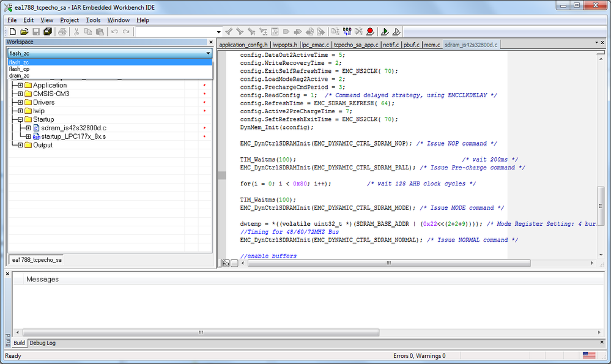Switch to tcpecho_sa_app.c editor tab
This screenshot has width=611, height=364.
click(356, 45)
